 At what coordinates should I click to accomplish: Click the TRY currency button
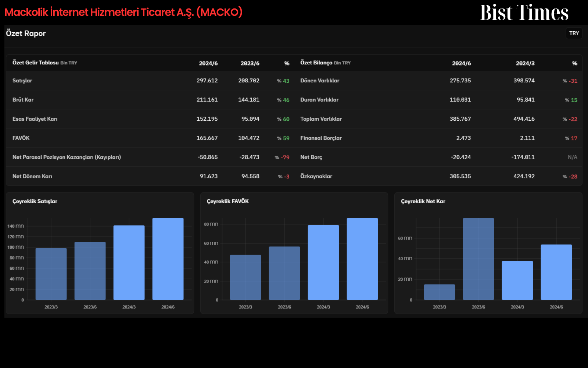pos(574,33)
